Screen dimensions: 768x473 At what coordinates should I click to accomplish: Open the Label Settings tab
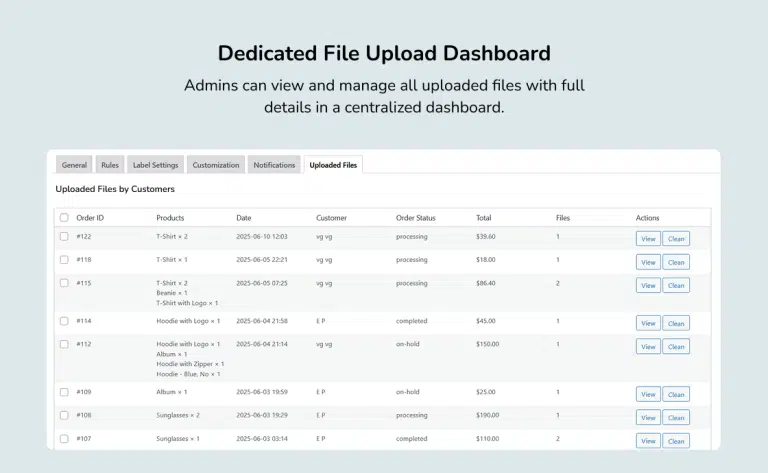point(155,165)
